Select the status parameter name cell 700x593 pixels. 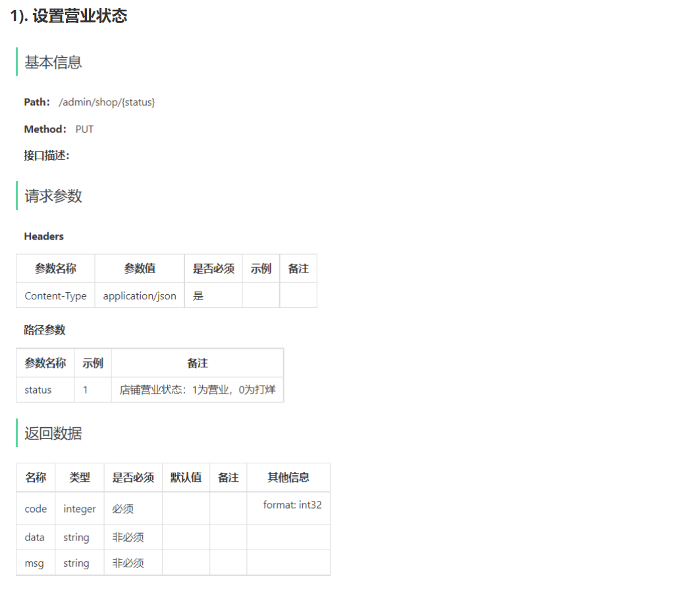[37, 390]
